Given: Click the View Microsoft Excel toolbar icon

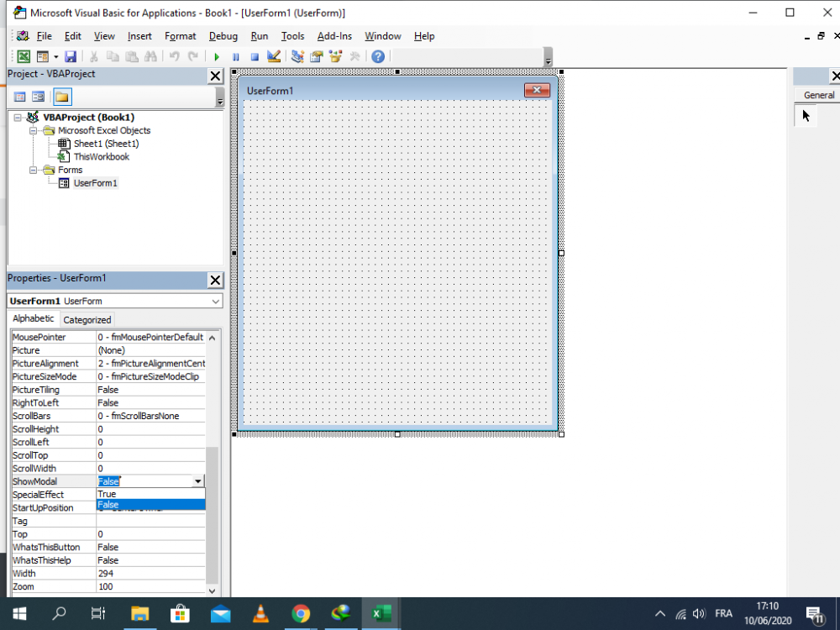Looking at the screenshot, I should (24, 56).
